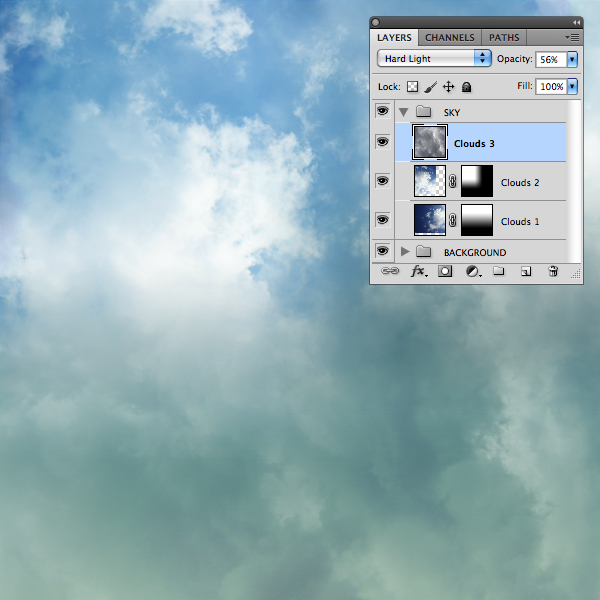The height and width of the screenshot is (600, 600).
Task: Open the Layers panel options menu
Action: [572, 38]
